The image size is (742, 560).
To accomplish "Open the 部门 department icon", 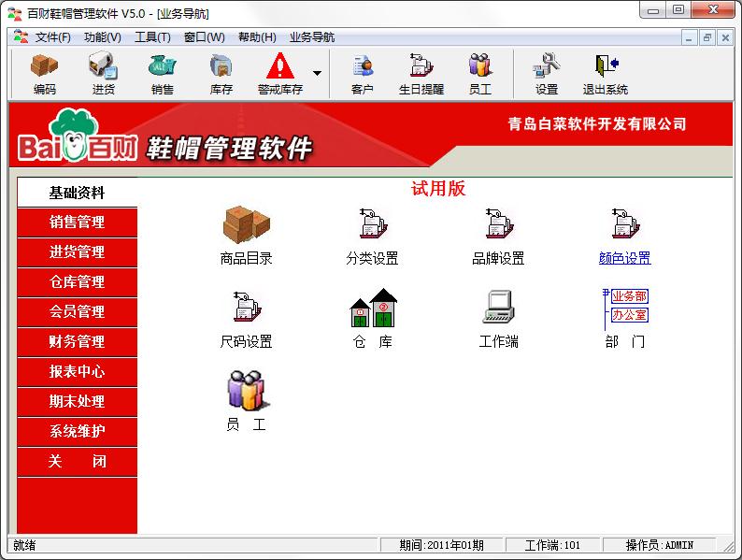I will click(x=624, y=308).
